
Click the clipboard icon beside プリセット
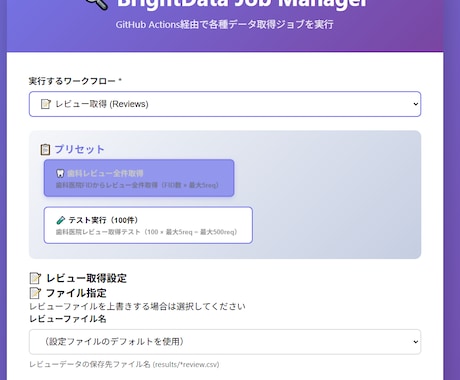tap(45, 149)
